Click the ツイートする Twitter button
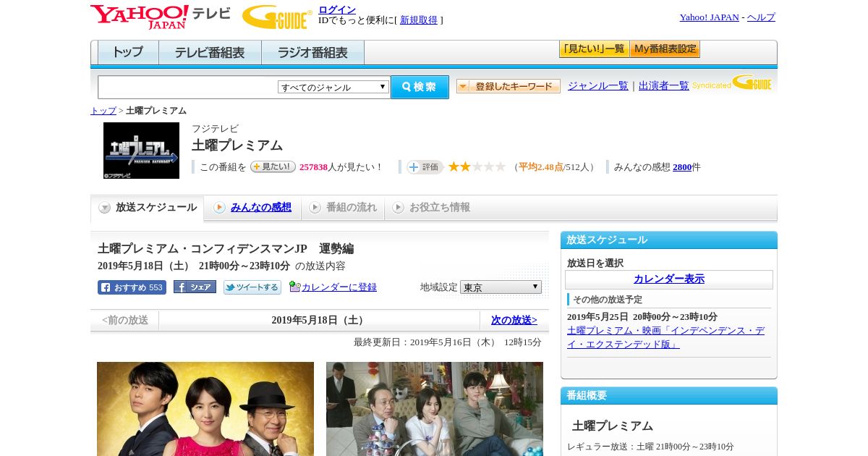This screenshot has width=868, height=456. (252, 287)
